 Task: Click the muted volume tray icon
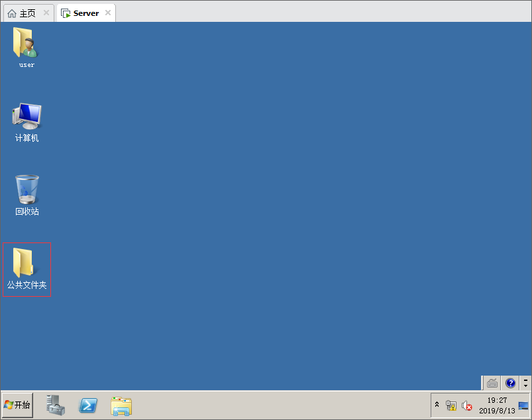click(x=466, y=405)
